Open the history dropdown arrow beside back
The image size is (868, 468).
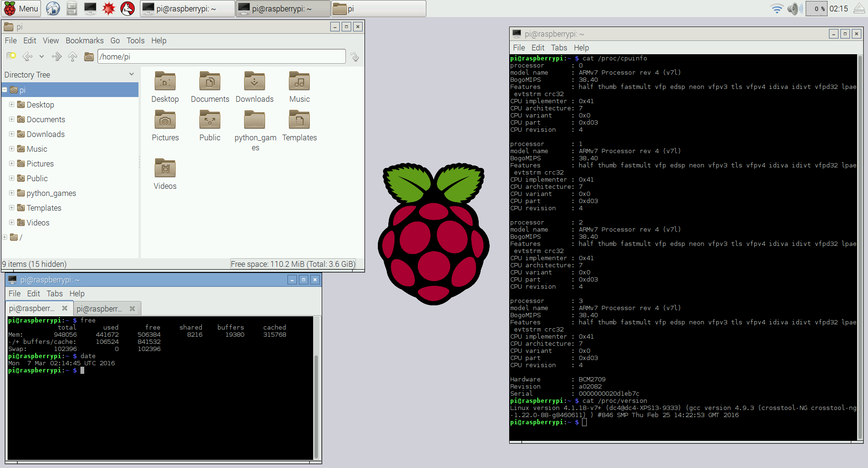click(41, 57)
